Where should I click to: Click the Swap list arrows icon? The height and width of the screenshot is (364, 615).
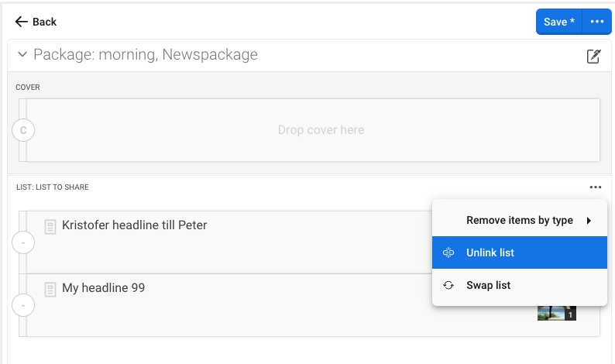448,286
